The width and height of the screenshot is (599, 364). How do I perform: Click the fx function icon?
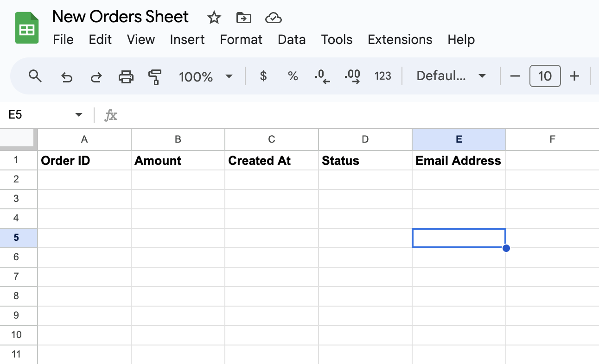click(x=111, y=115)
